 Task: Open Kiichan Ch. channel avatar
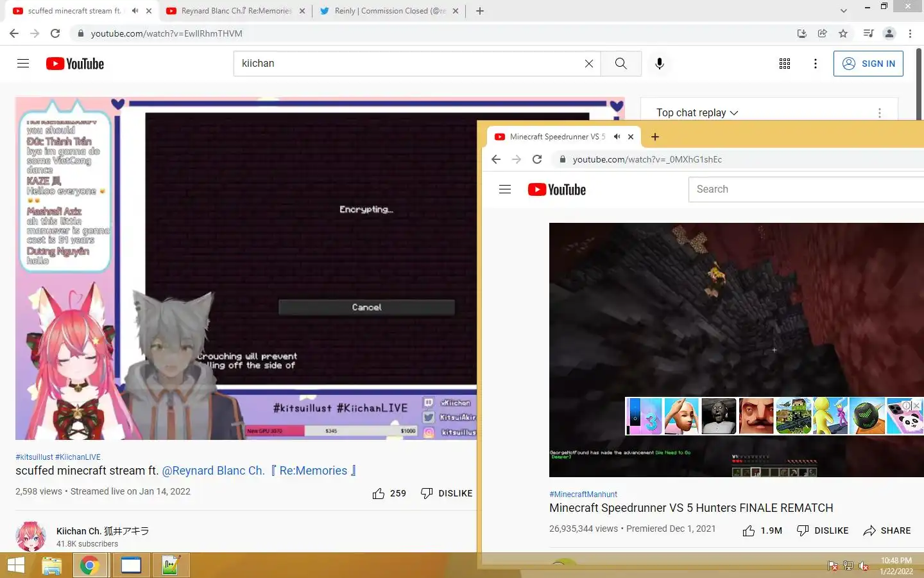(31, 537)
